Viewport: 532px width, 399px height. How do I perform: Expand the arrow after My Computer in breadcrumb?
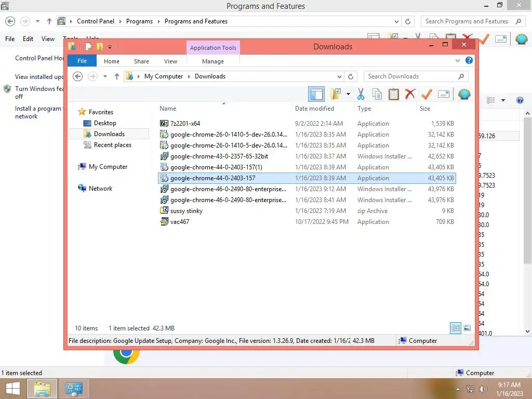pyautogui.click(x=189, y=76)
